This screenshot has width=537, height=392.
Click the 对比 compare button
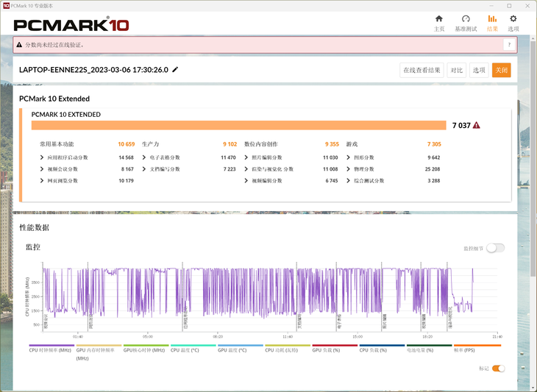pos(456,70)
